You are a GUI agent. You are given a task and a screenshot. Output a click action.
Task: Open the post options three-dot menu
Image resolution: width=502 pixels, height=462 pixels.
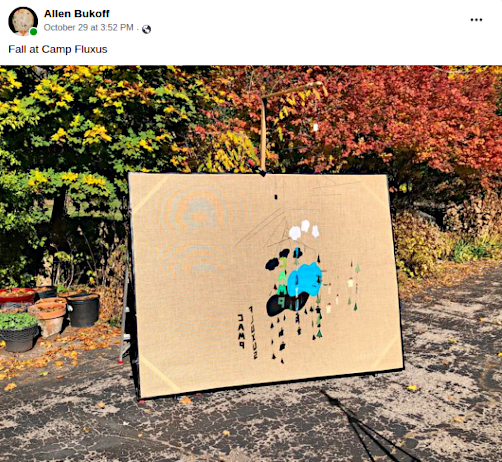click(476, 20)
